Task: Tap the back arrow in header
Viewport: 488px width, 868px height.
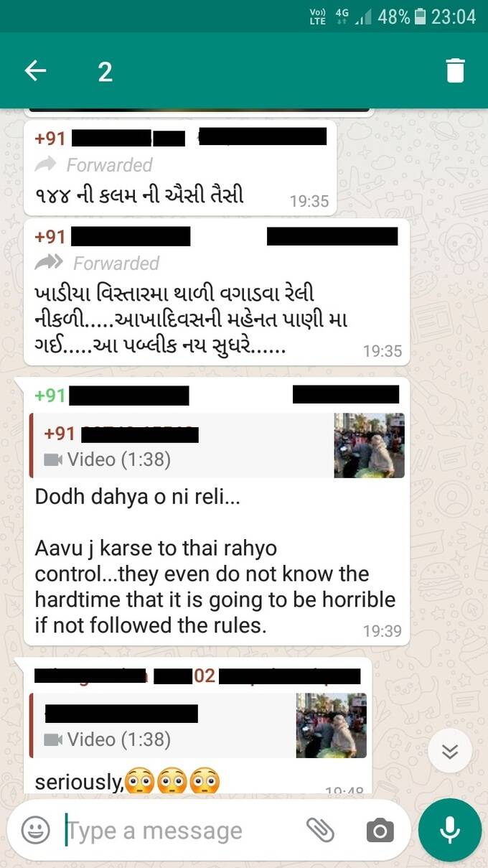Action: click(x=35, y=70)
